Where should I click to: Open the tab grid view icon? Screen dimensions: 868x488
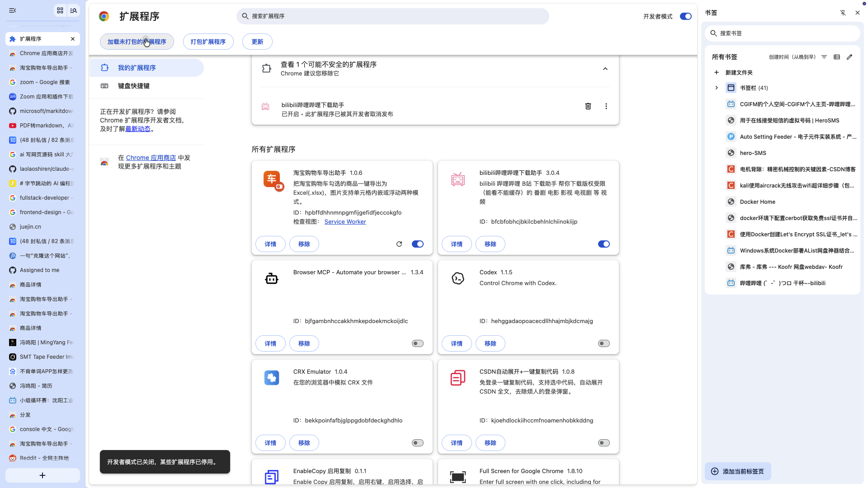tap(60, 10)
